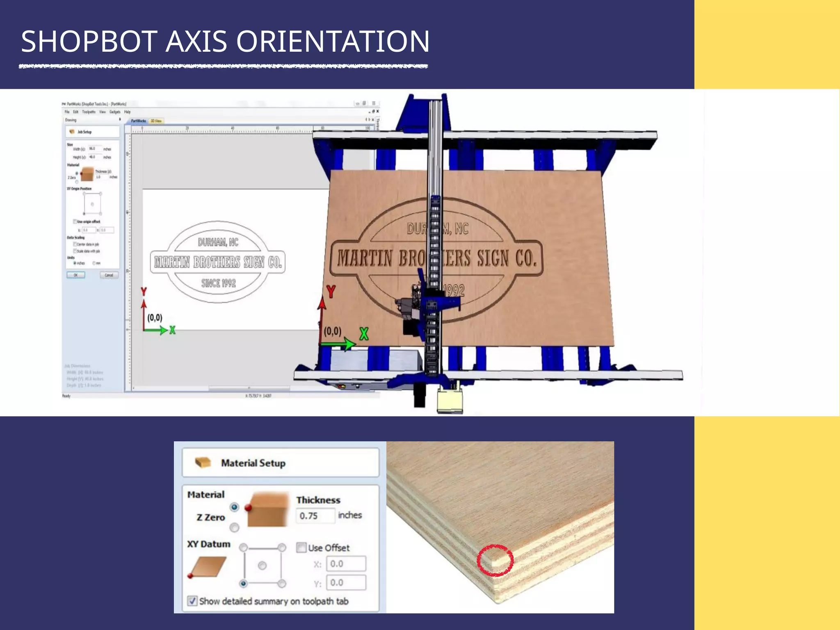Open the View menu in PartWorks
The width and height of the screenshot is (840, 630).
[x=103, y=112]
